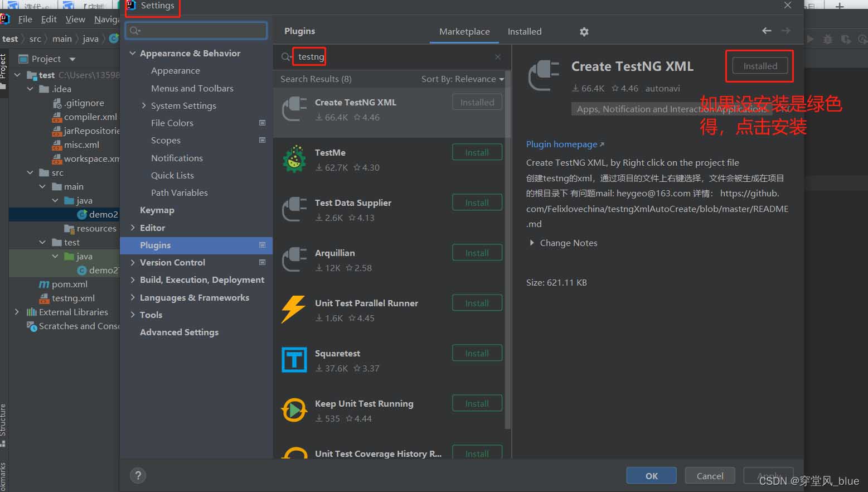This screenshot has height=492, width=868.
Task: Click File Colors project-level indicator icon
Action: pyautogui.click(x=262, y=123)
